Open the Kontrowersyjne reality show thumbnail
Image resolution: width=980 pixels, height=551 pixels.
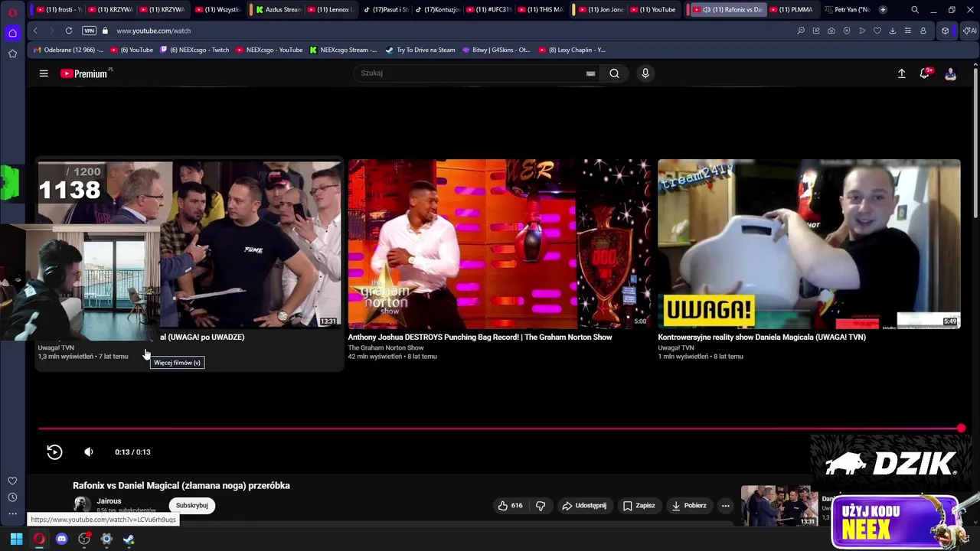808,243
